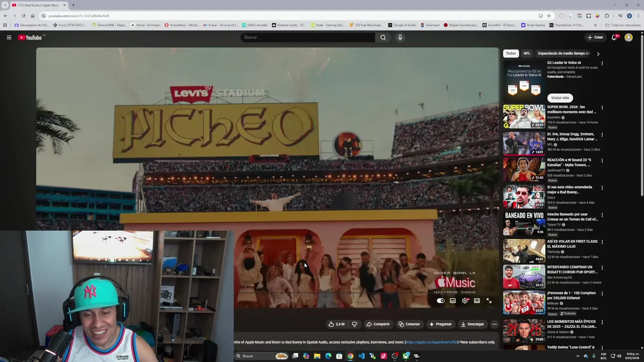Select the Todos filter chip
The height and width of the screenshot is (362, 644).
point(511,53)
